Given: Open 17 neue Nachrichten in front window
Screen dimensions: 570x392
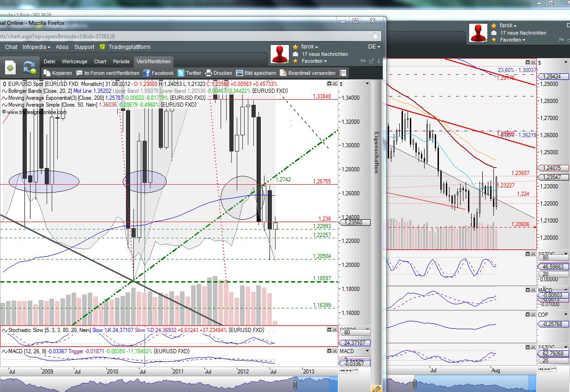Looking at the screenshot, I should (x=325, y=54).
